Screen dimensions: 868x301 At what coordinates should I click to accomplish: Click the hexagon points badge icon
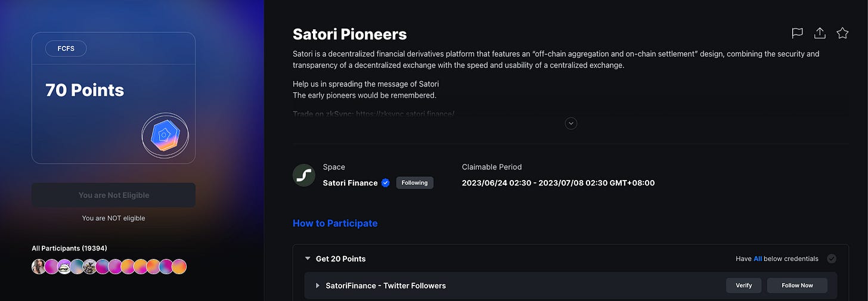point(165,135)
